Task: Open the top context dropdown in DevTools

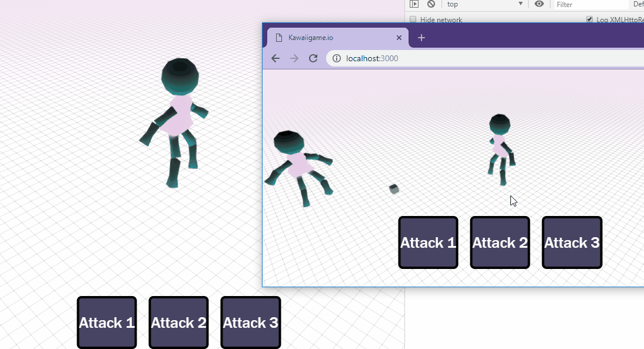Action: coord(484,4)
